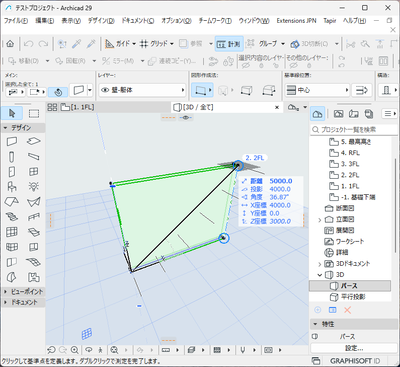Screen dimensions: 400x367
Task: Select the Stair tool
Action: pyautogui.click(x=12, y=217)
